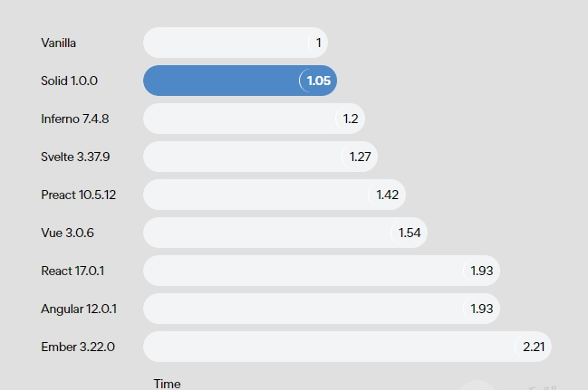588x390 pixels.
Task: Select the 1.05 value badge
Action: (x=318, y=81)
